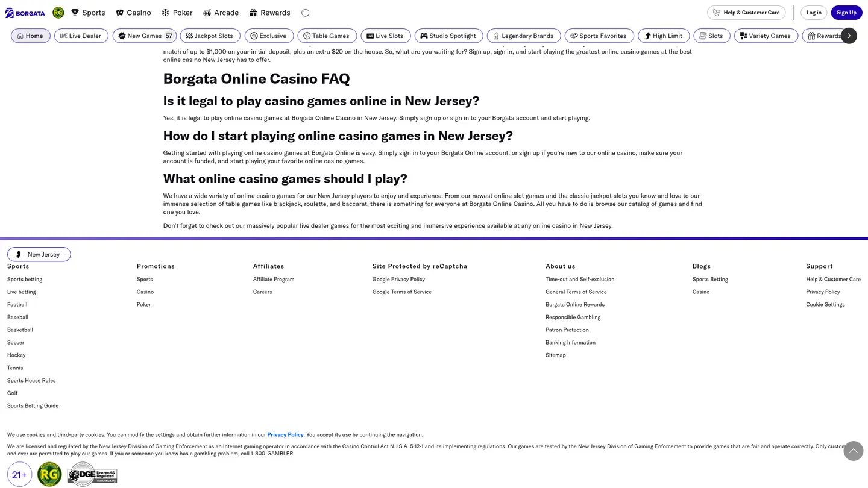The image size is (868, 488).
Task: Open Sports betting footer link
Action: click(25, 279)
